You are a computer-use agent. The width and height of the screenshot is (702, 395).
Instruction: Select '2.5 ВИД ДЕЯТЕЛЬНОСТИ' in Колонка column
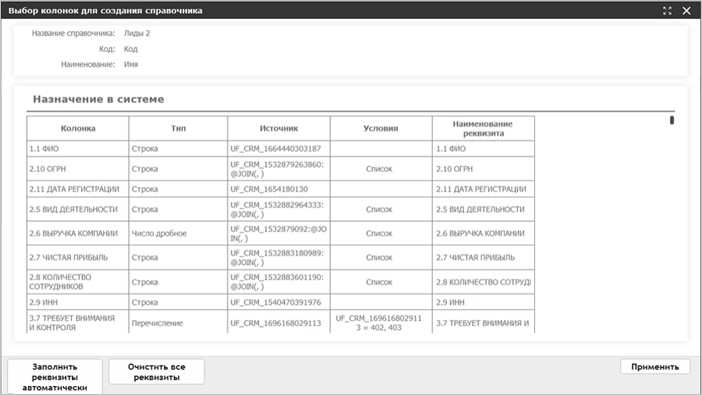(x=78, y=209)
